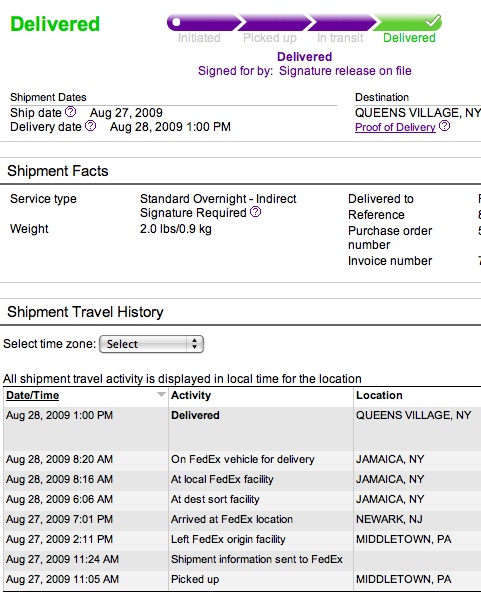Click the white dot on Initiated stage
The height and width of the screenshot is (598, 481).
click(x=176, y=22)
